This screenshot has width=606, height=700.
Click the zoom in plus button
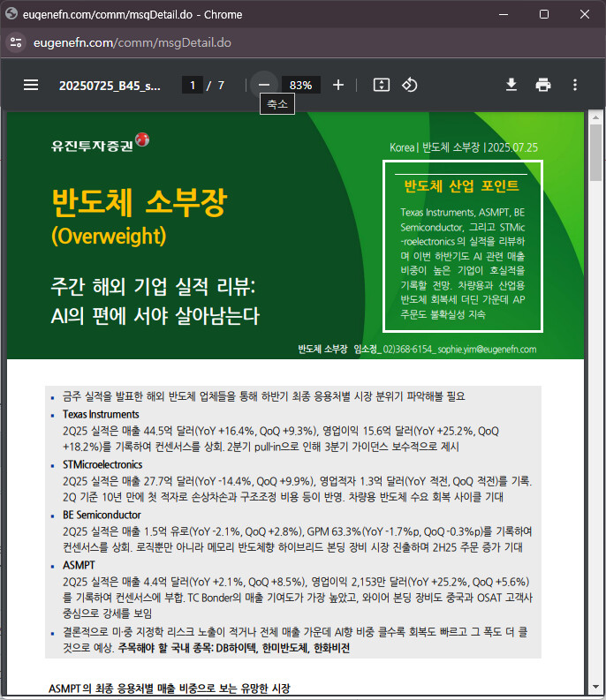(338, 85)
